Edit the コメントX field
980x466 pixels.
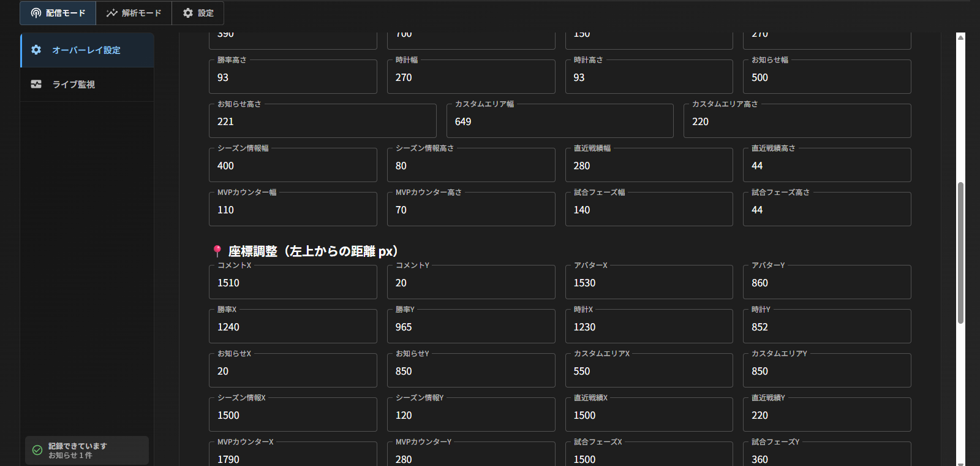[293, 282]
